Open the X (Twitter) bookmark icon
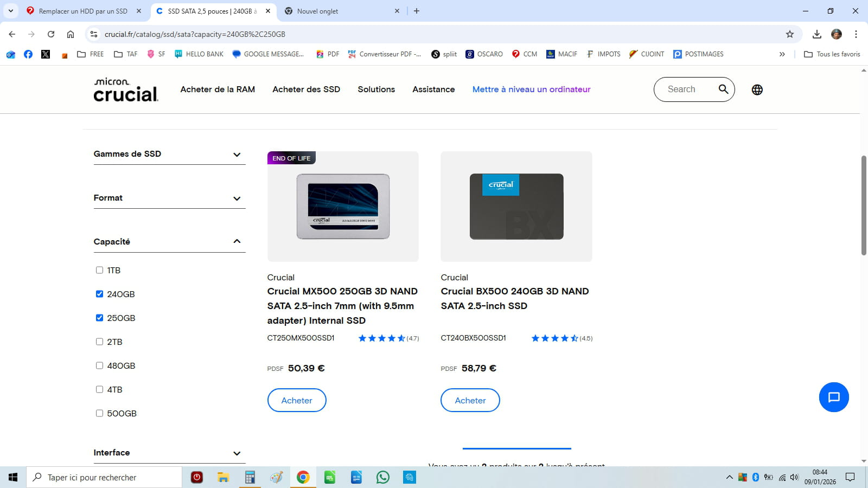868x488 pixels. point(46,54)
